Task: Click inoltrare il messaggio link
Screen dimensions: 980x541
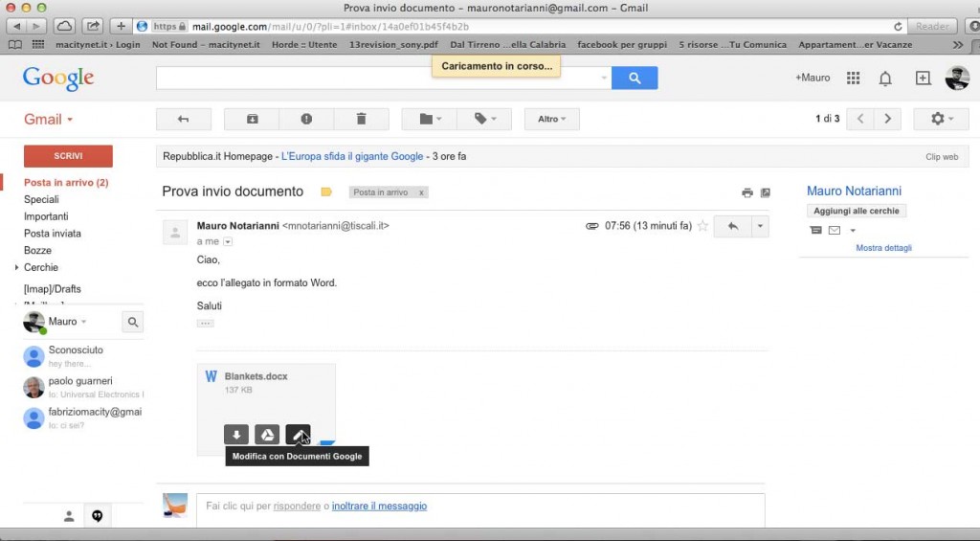Action: [379, 506]
